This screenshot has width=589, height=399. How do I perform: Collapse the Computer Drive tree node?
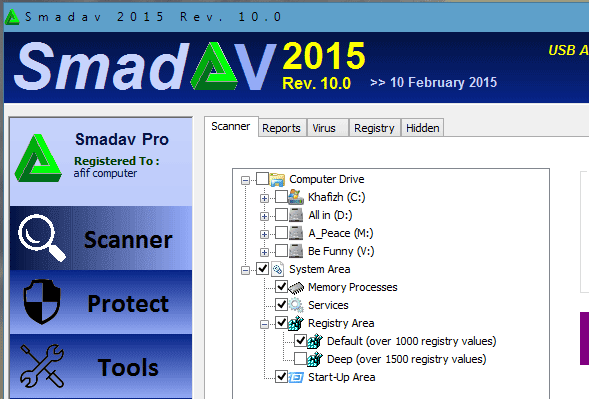[x=245, y=180]
